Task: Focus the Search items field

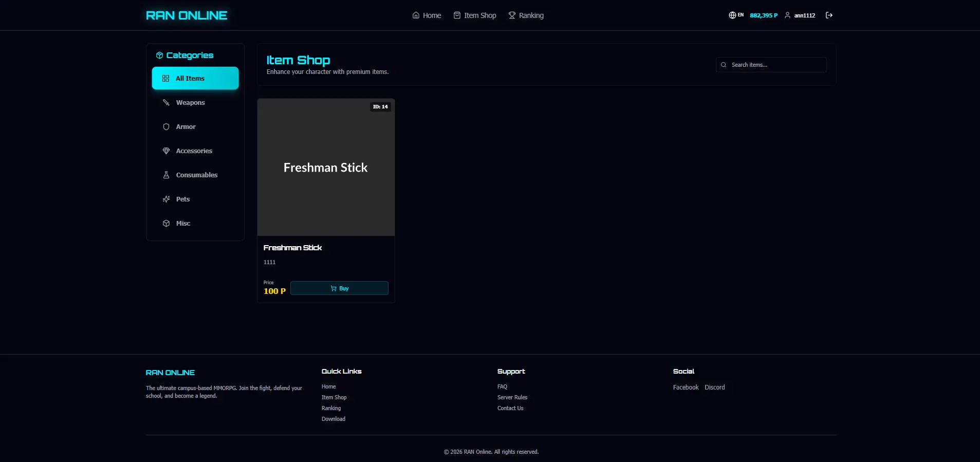Action: click(x=771, y=65)
